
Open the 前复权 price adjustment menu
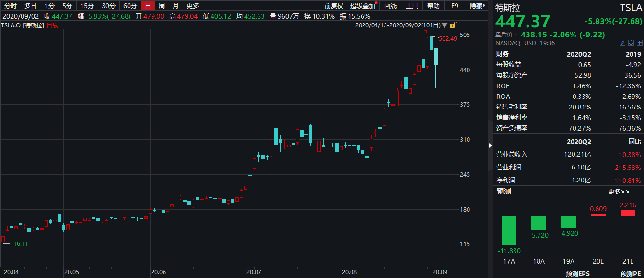[x=334, y=6]
